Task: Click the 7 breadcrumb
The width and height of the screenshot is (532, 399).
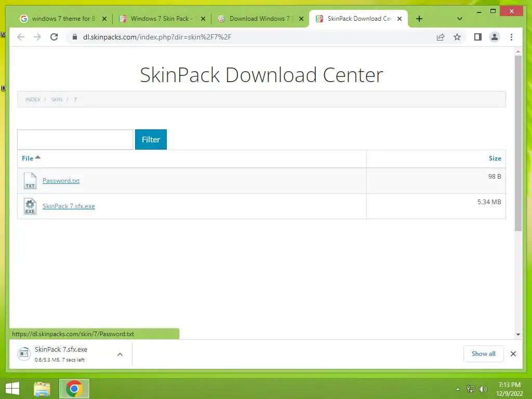Action: 75,99
